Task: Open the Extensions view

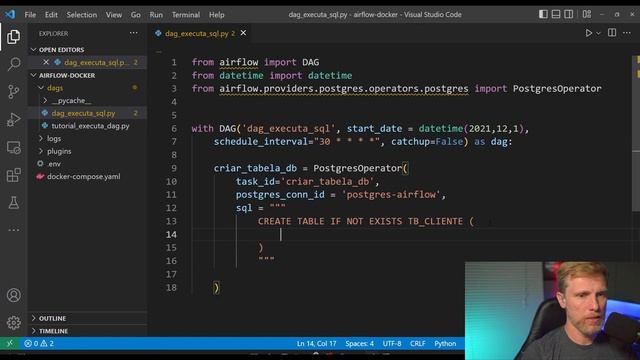Action: click(x=13, y=175)
